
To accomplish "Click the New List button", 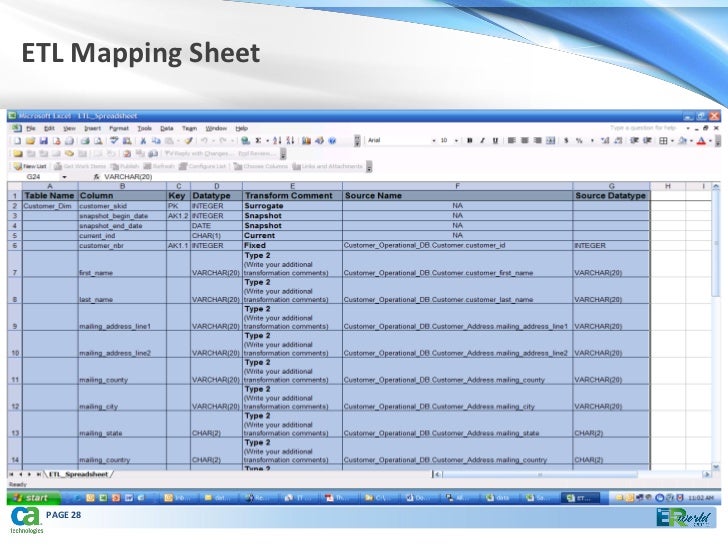I will 30,166.
